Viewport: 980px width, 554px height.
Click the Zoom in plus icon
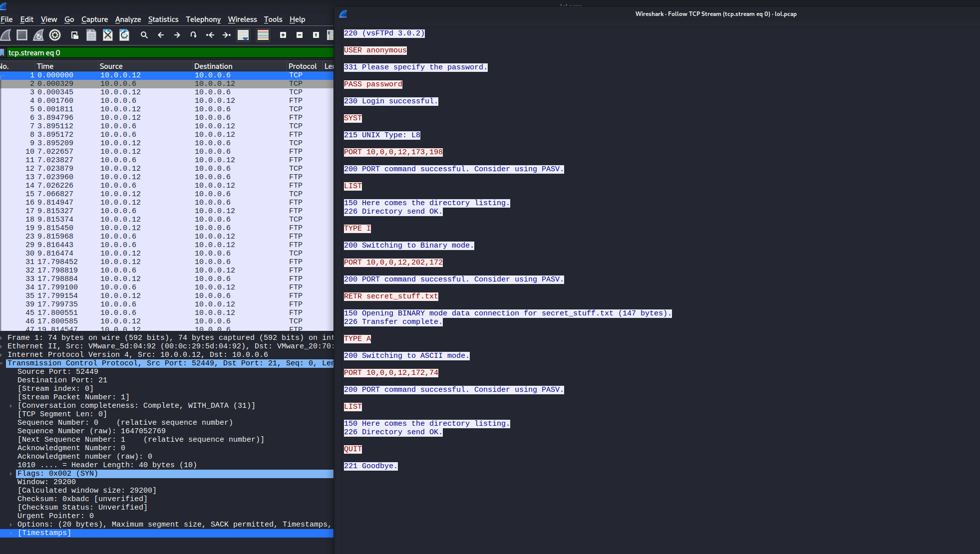coord(283,35)
